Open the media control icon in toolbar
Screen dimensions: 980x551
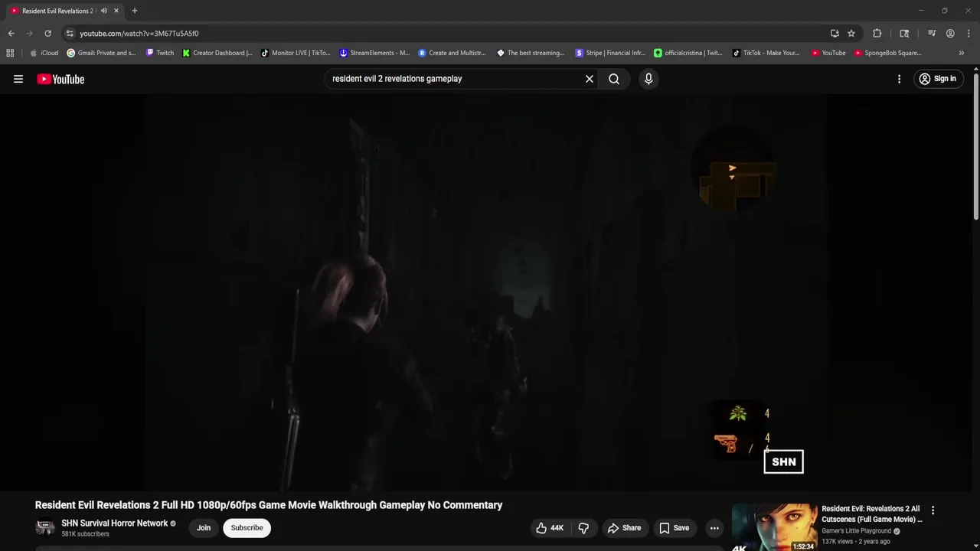932,34
